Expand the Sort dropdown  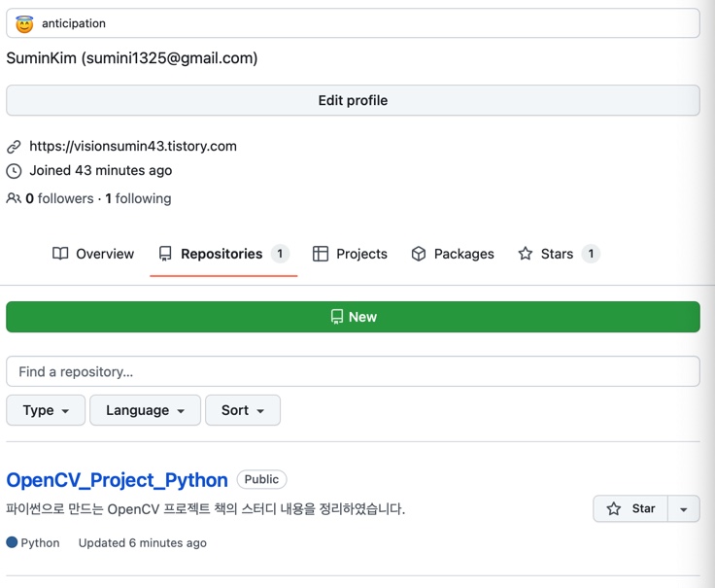(x=243, y=410)
